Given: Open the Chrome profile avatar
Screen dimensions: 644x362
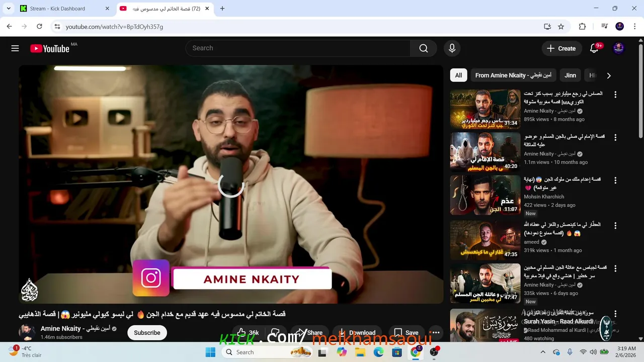Looking at the screenshot, I should pyautogui.click(x=620, y=27).
